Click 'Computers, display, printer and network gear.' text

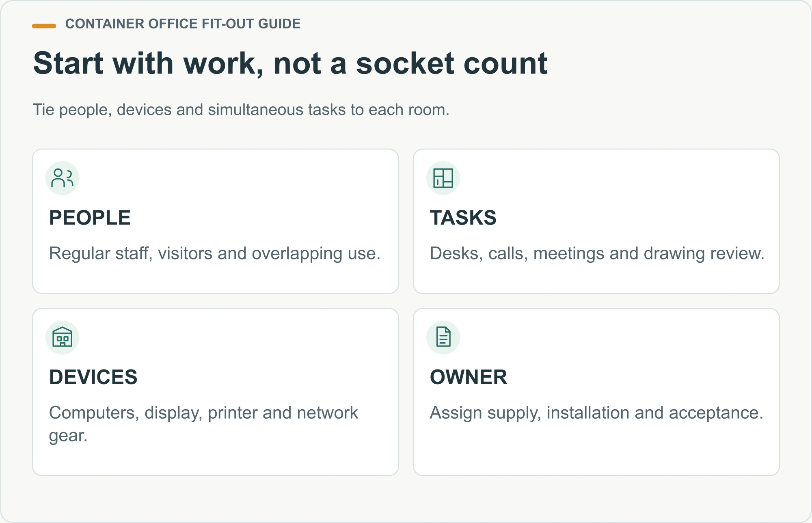[203, 424]
